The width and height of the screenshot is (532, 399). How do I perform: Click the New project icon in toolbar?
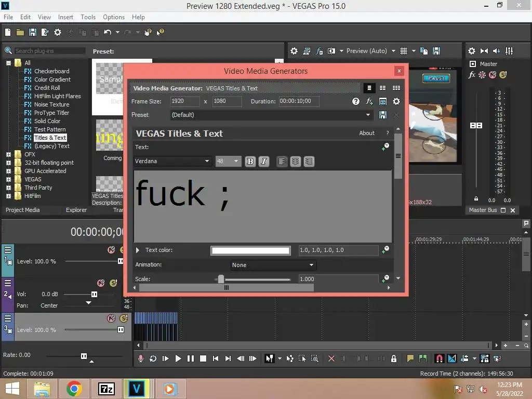pyautogui.click(x=8, y=32)
